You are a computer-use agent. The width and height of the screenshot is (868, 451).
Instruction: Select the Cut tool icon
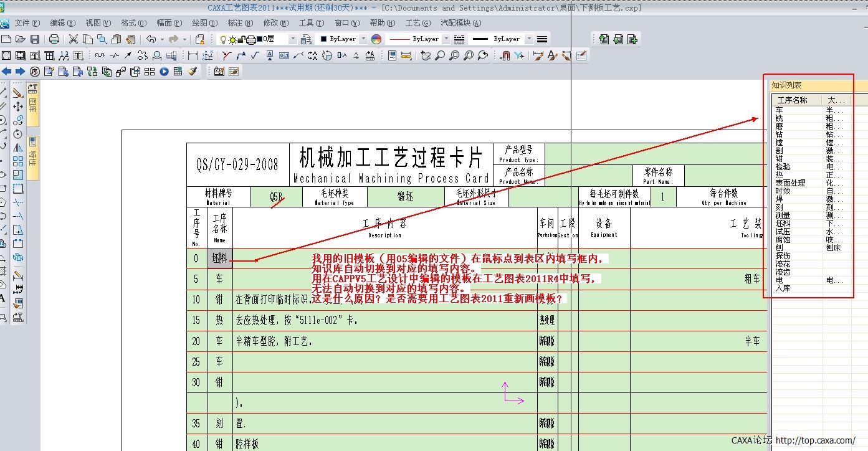tap(72, 38)
